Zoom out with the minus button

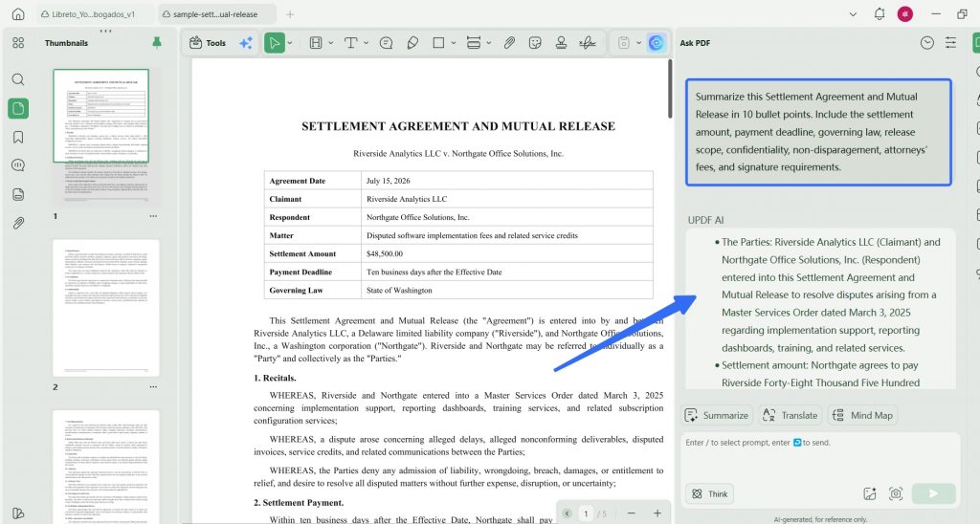pos(632,513)
